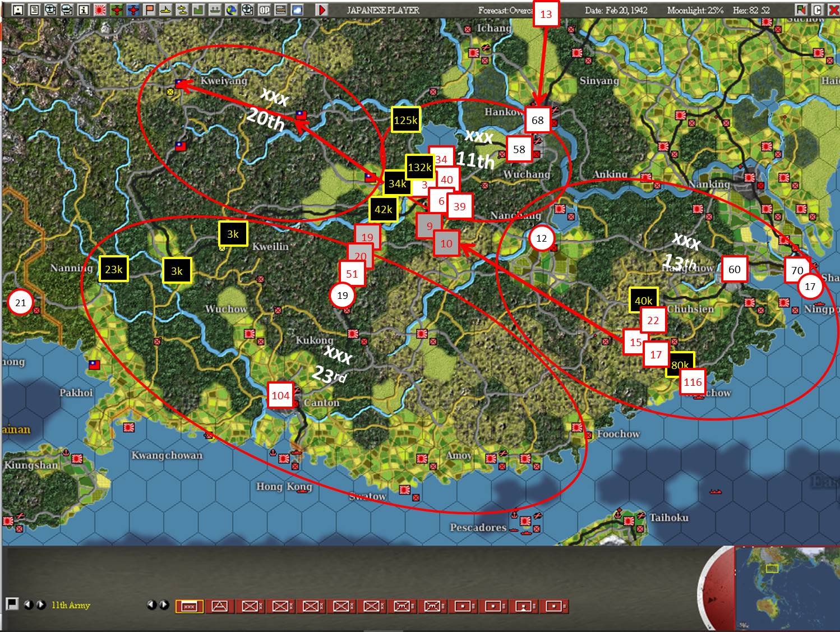840x632 pixels.
Task: Click the 'Moonlight: 25%' status text
Action: coord(695,10)
